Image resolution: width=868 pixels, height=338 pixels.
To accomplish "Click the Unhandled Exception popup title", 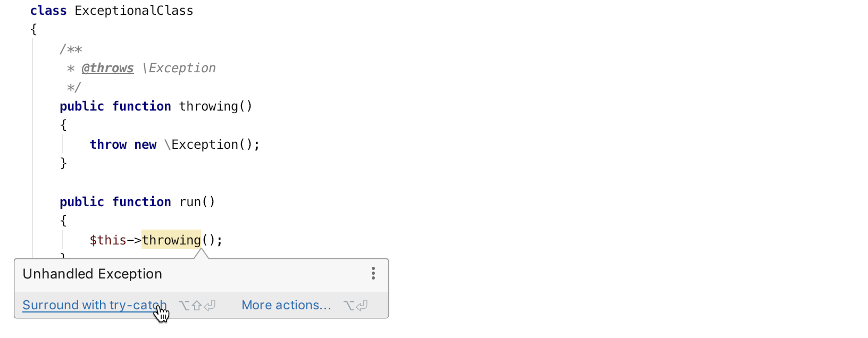I will point(92,274).
